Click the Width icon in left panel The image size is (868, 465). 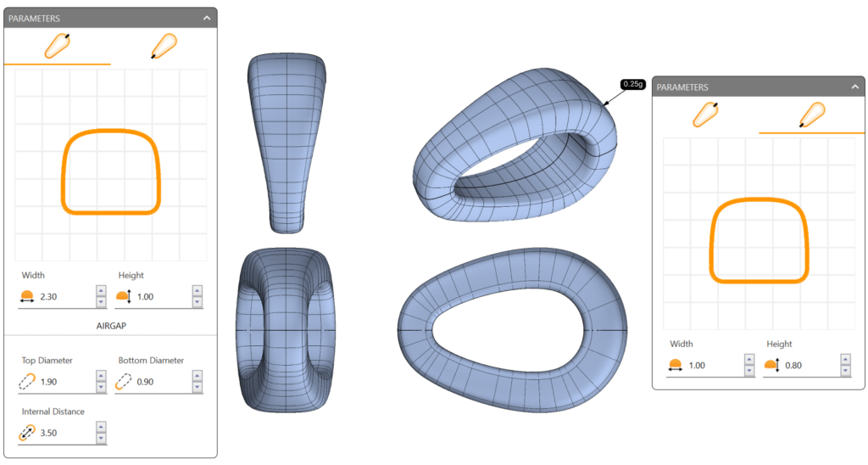[x=27, y=296]
